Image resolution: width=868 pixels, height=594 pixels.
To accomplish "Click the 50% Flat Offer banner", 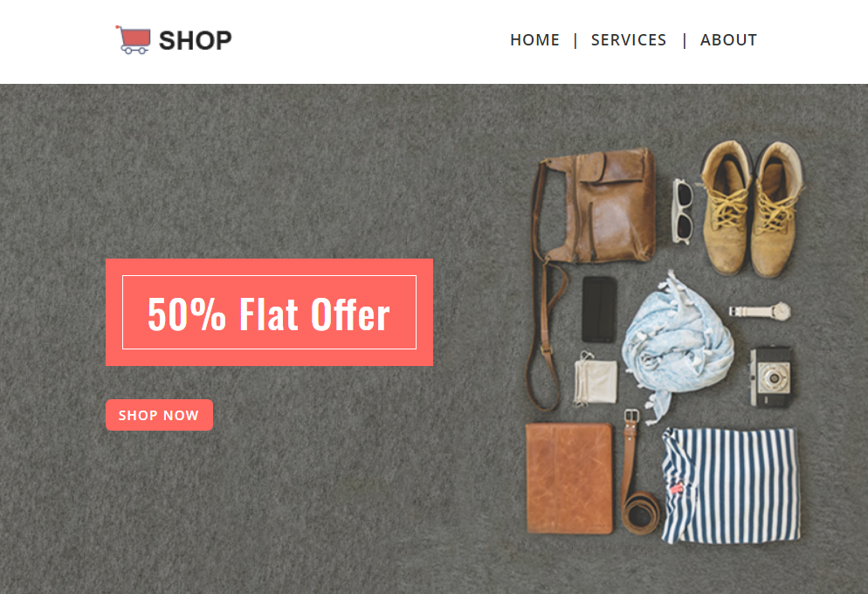I will click(x=269, y=312).
